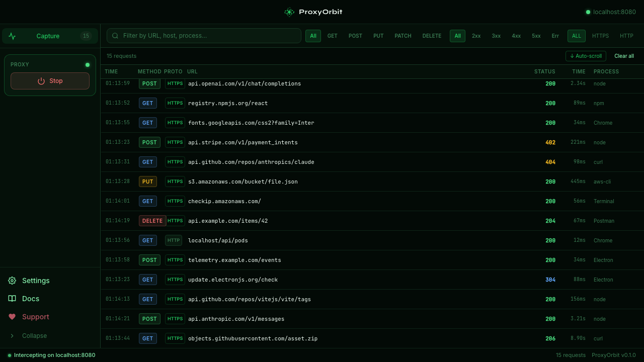Sort by the PROCESS column header
Image resolution: width=644 pixels, height=362 pixels.
tap(606, 71)
